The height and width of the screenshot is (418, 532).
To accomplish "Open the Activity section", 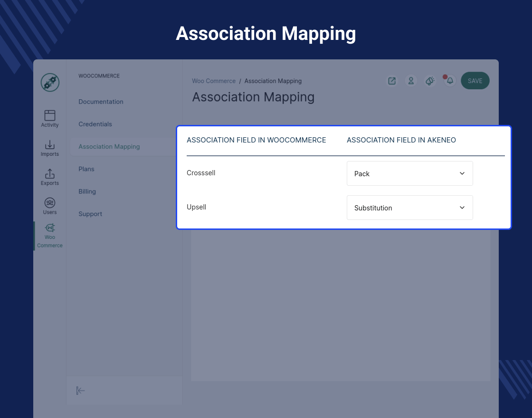I will (x=50, y=119).
